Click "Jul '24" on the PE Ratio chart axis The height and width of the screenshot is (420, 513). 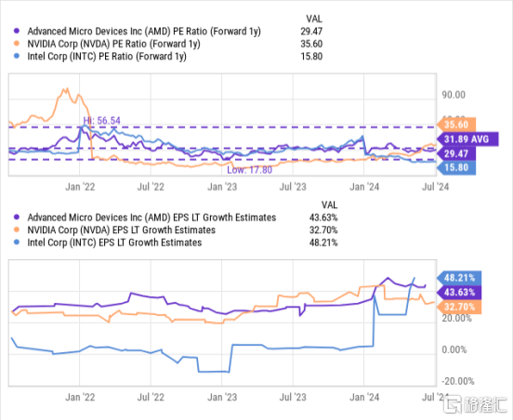[435, 187]
